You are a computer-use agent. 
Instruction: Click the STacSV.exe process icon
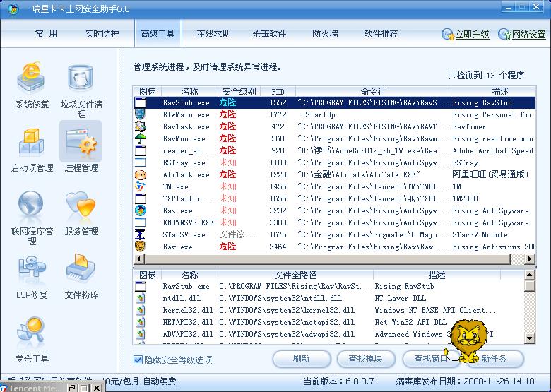coord(140,234)
